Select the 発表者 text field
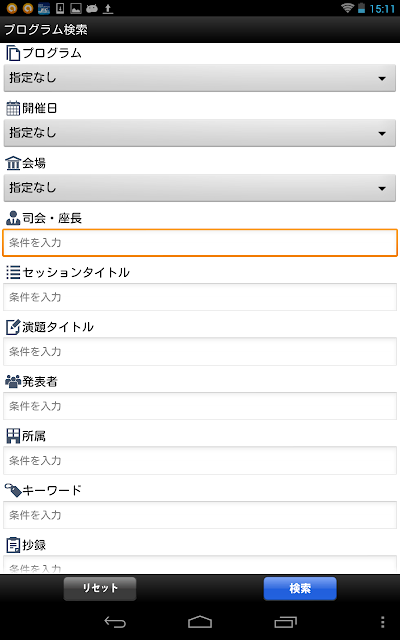This screenshot has height=640, width=400. (x=200, y=406)
